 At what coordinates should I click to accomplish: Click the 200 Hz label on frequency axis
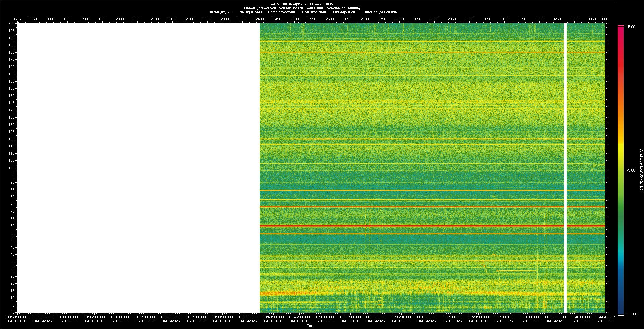[12, 23]
